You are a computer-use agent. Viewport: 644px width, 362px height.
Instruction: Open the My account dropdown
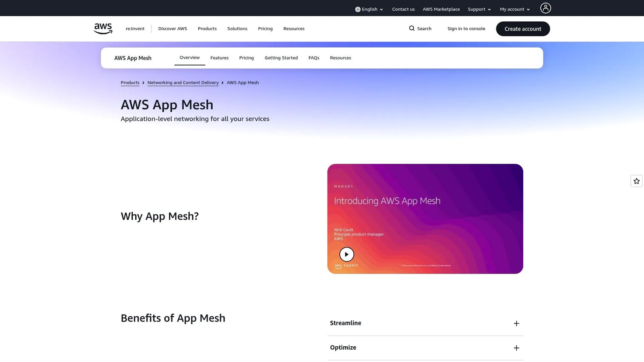click(x=515, y=9)
